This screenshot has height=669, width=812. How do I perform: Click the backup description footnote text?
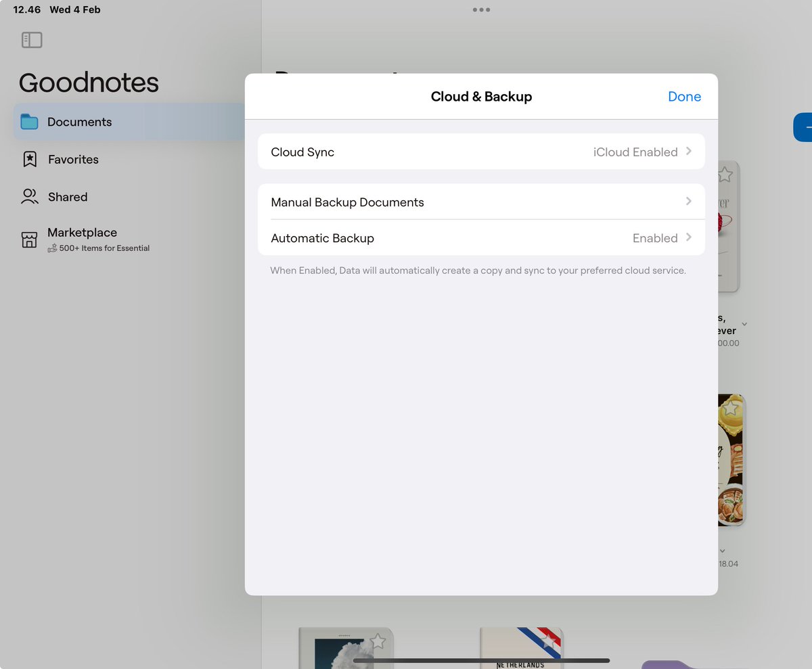pos(478,271)
